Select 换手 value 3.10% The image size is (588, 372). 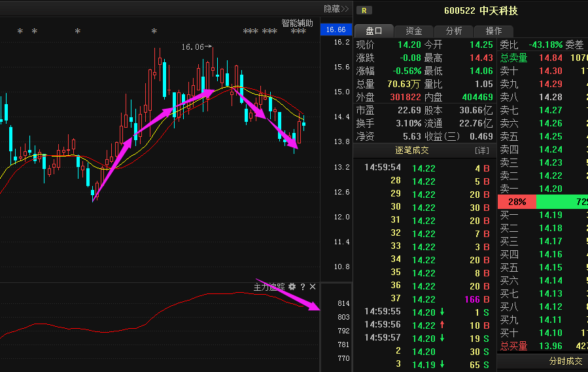click(408, 124)
